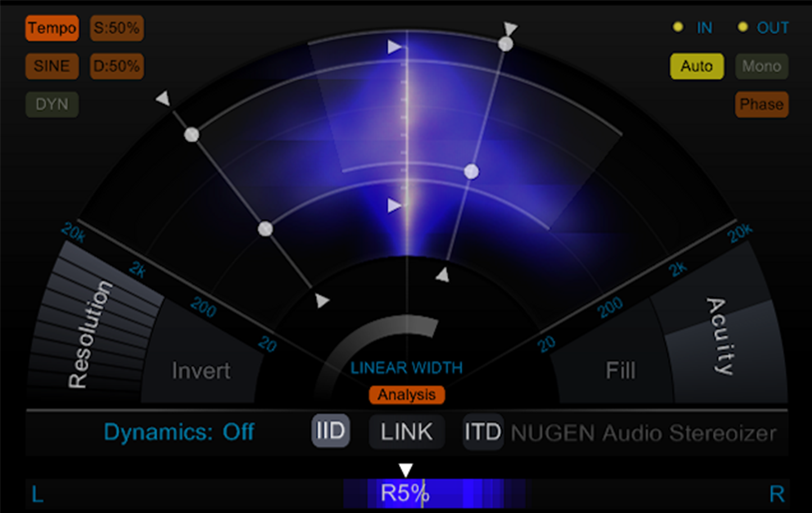The width and height of the screenshot is (812, 513).
Task: Click the upper arrow on the center line
Action: (394, 47)
